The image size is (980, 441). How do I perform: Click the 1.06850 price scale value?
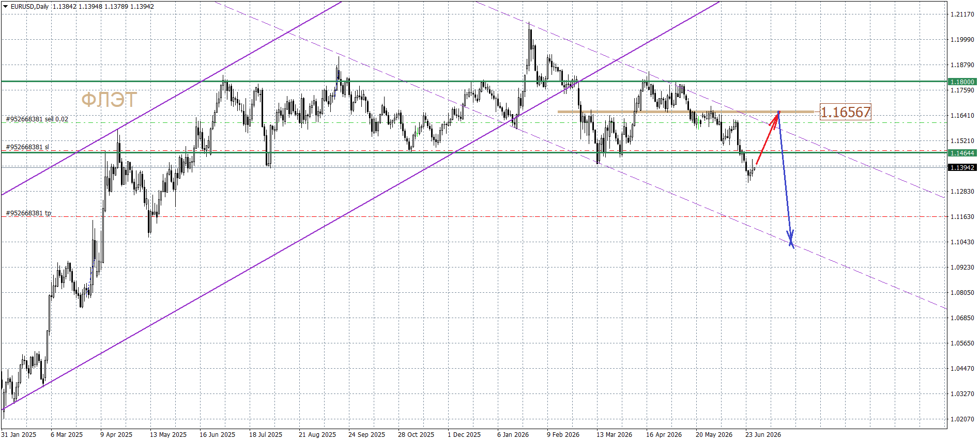[x=962, y=318]
